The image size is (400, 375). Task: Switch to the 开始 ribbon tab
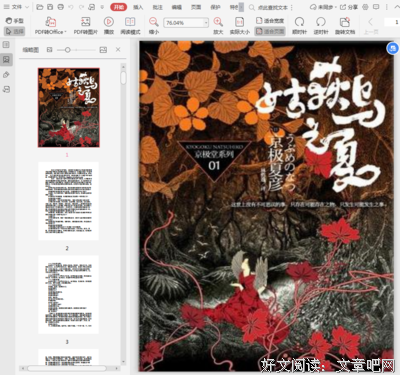pyautogui.click(x=119, y=7)
